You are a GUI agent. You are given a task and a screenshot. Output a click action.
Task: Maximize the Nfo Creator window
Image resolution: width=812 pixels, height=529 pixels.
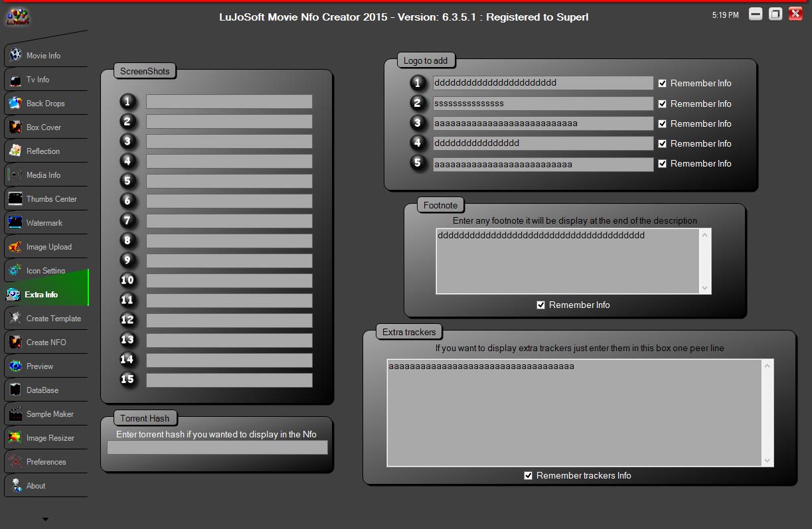click(775, 14)
